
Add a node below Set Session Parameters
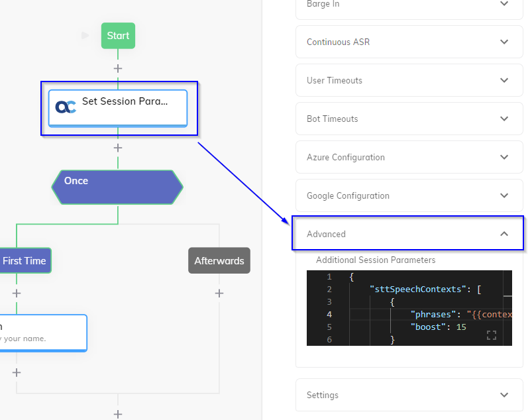coord(118,148)
